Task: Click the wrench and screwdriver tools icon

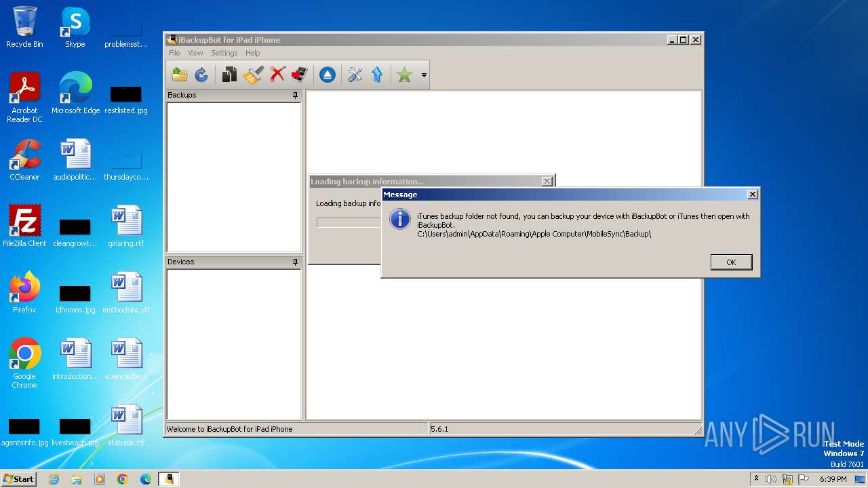Action: [x=355, y=75]
